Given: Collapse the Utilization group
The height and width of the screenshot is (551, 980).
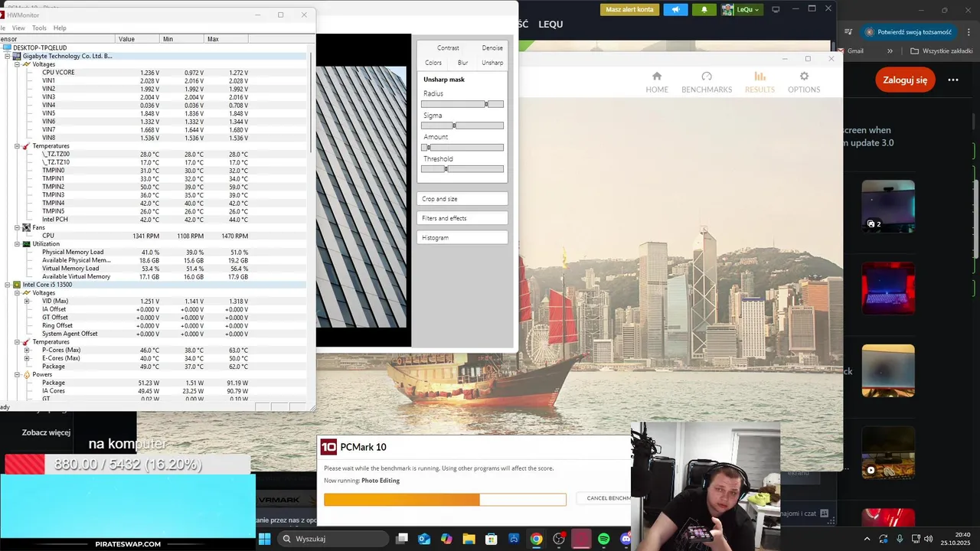Looking at the screenshot, I should coord(17,244).
